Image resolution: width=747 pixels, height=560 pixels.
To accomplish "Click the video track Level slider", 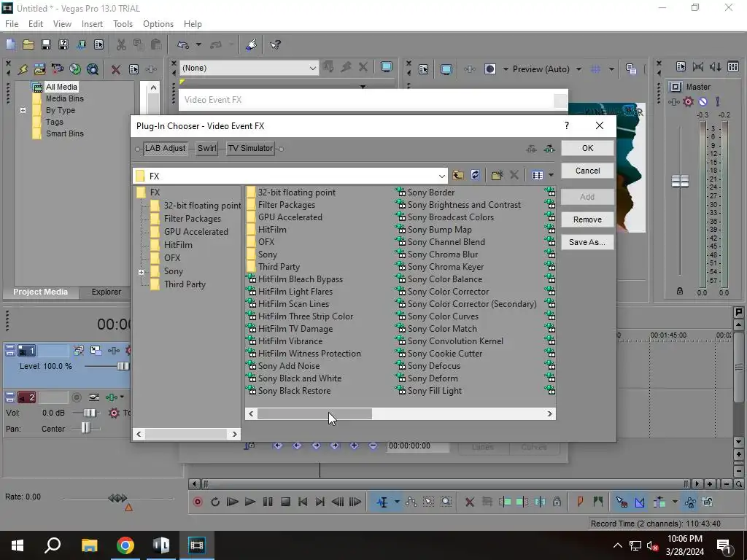I will [x=123, y=366].
